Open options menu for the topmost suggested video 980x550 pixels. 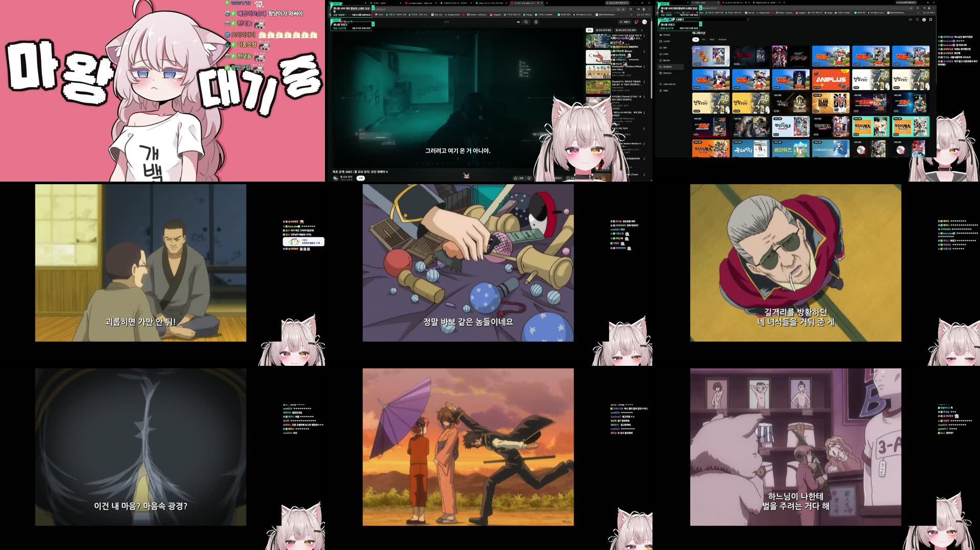(x=644, y=36)
